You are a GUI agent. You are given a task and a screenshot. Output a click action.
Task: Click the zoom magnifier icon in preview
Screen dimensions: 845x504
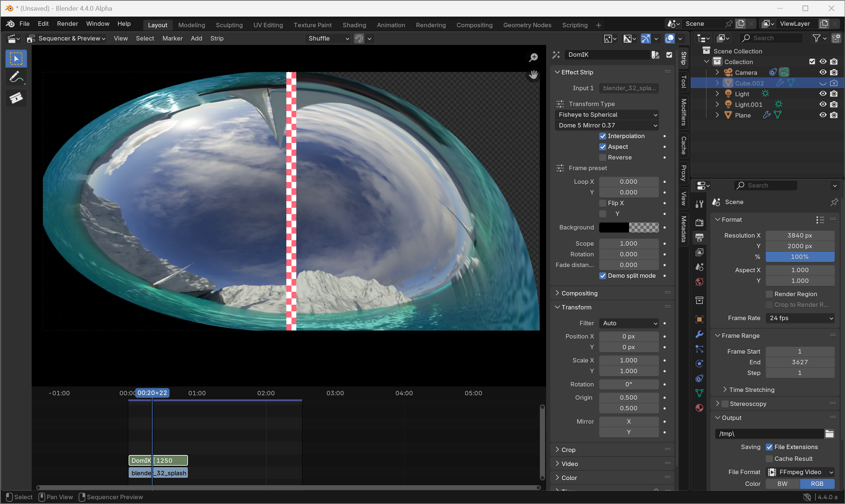point(533,57)
